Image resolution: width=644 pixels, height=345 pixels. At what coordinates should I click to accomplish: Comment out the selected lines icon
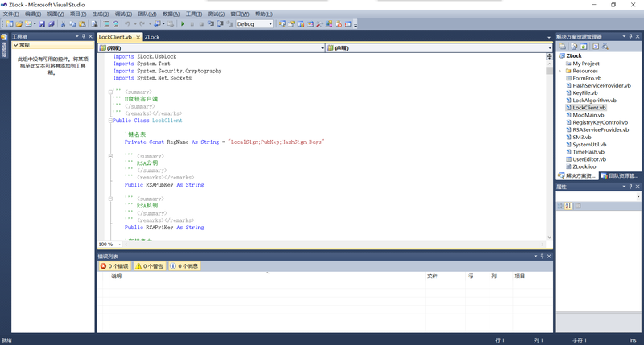[106, 24]
